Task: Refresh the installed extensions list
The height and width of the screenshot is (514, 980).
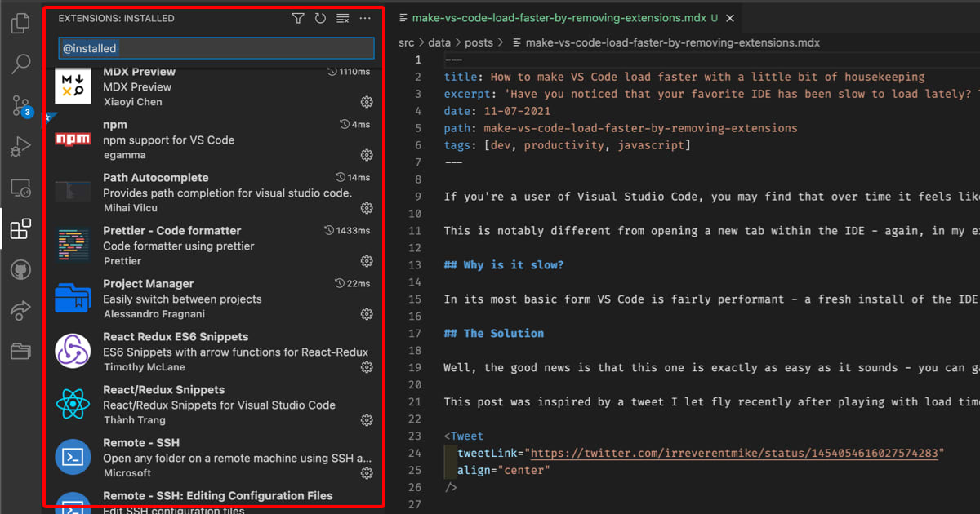Action: point(320,18)
